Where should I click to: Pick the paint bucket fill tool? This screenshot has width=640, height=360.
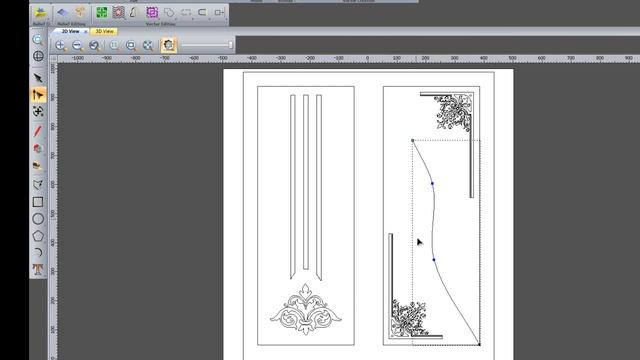[38, 149]
